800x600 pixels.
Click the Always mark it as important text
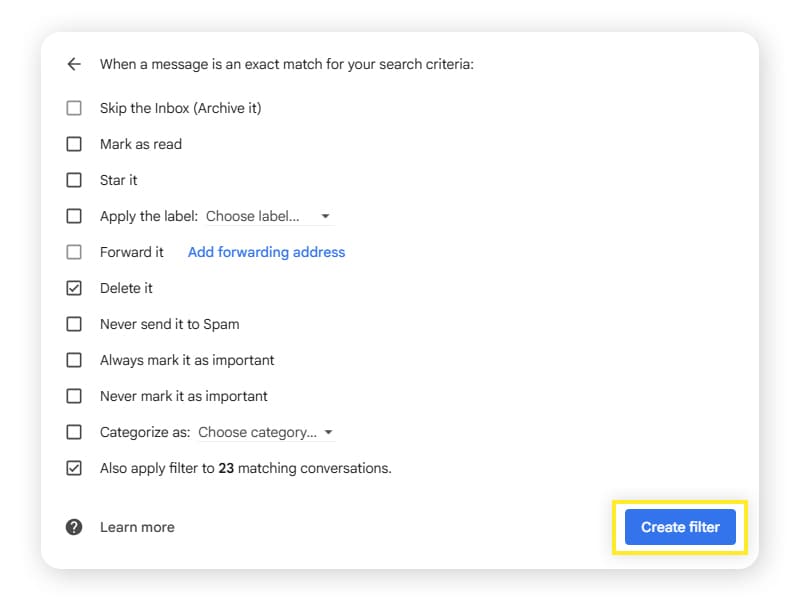pos(187,360)
